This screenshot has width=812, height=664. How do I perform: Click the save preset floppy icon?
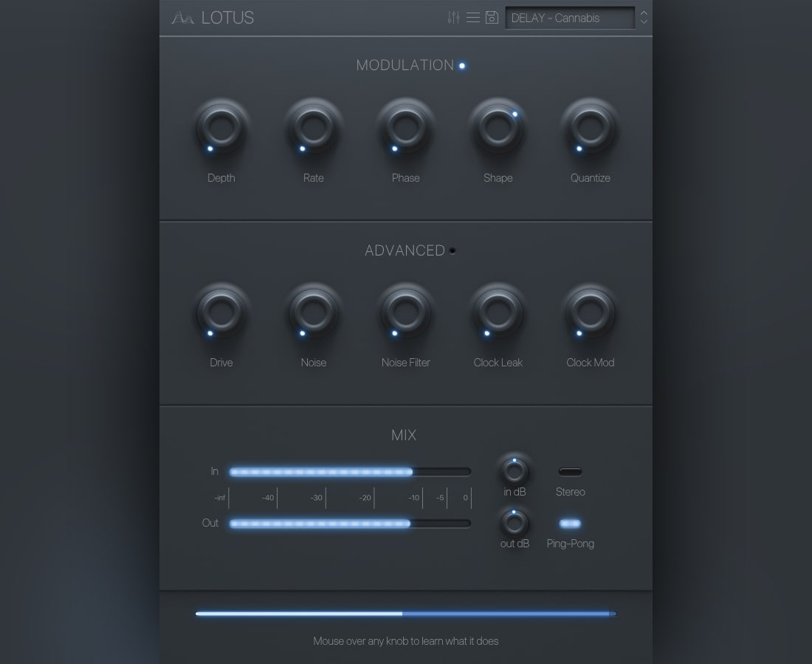[492, 17]
